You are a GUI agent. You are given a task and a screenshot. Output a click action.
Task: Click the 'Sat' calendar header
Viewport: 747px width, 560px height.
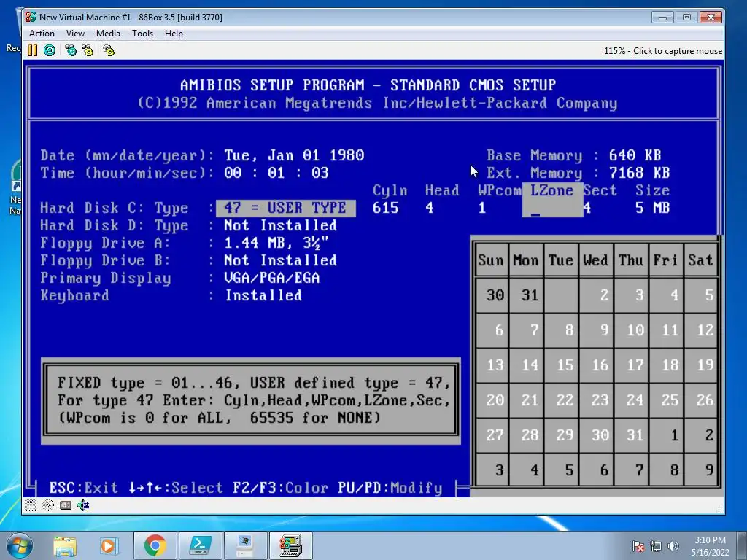tap(700, 260)
